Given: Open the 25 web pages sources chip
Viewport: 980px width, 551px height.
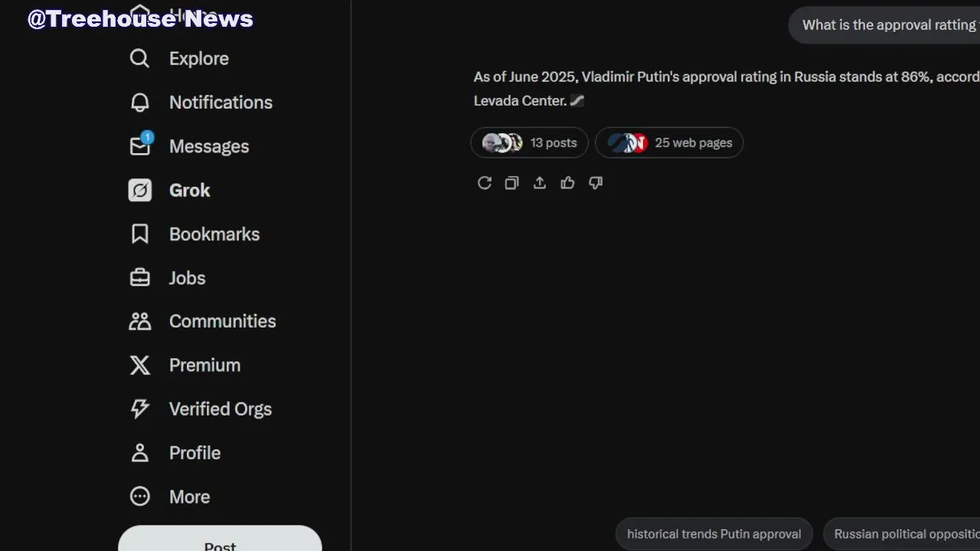Looking at the screenshot, I should tap(669, 142).
